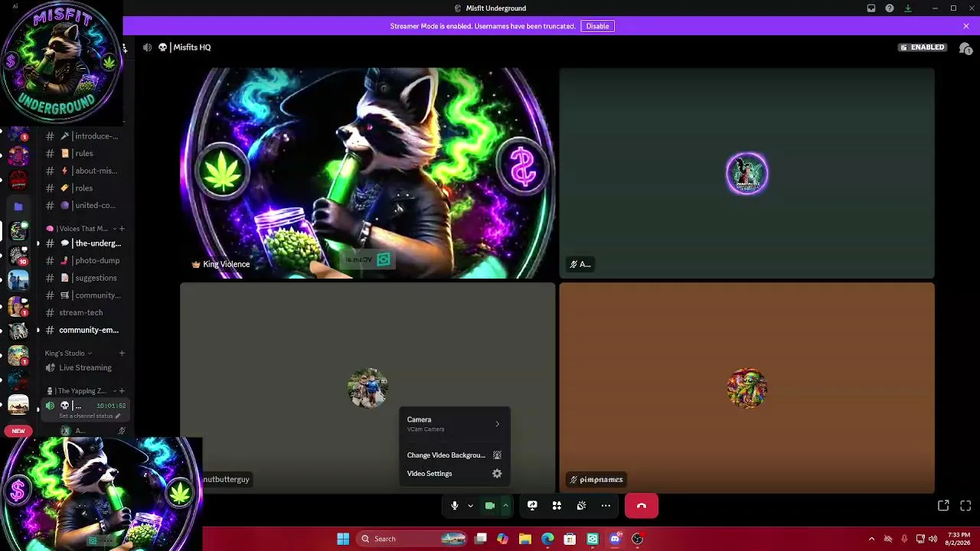The image size is (980, 551).
Task: Disable Streamer Mode in the banner
Action: pos(597,26)
